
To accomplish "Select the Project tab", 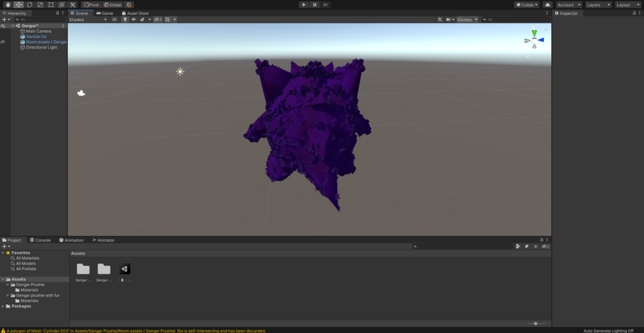I will click(12, 240).
